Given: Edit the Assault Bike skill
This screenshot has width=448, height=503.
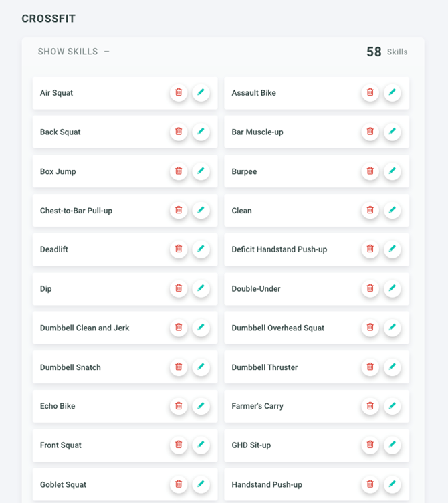Looking at the screenshot, I should point(393,93).
